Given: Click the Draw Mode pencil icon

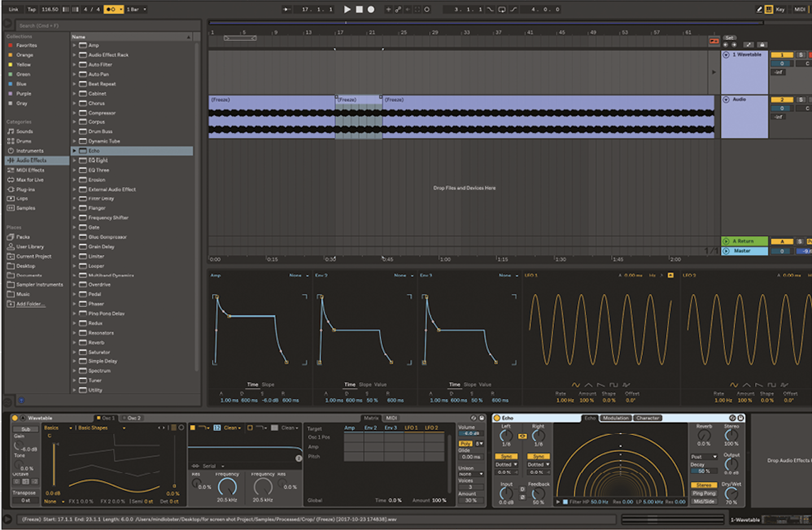Looking at the screenshot, I should click(759, 9).
